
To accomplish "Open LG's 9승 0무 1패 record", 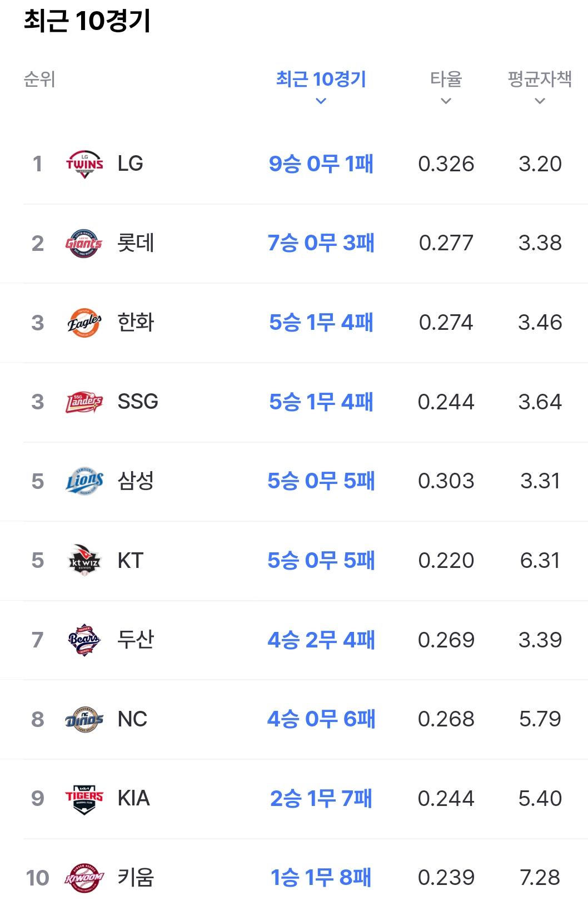I will tap(321, 164).
